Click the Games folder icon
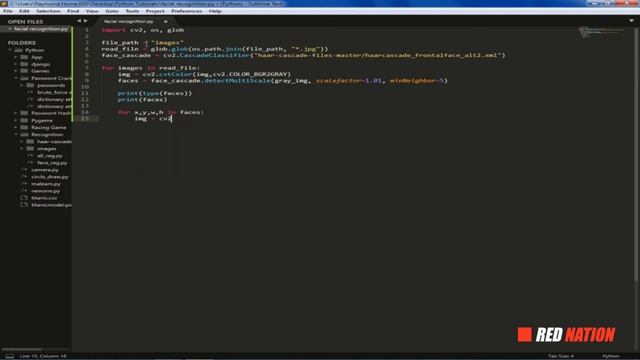Screen dimensions: 640x360 [x=24, y=71]
